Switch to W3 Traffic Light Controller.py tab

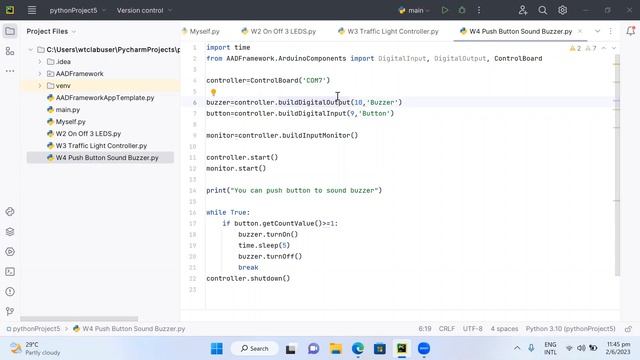pos(388,31)
